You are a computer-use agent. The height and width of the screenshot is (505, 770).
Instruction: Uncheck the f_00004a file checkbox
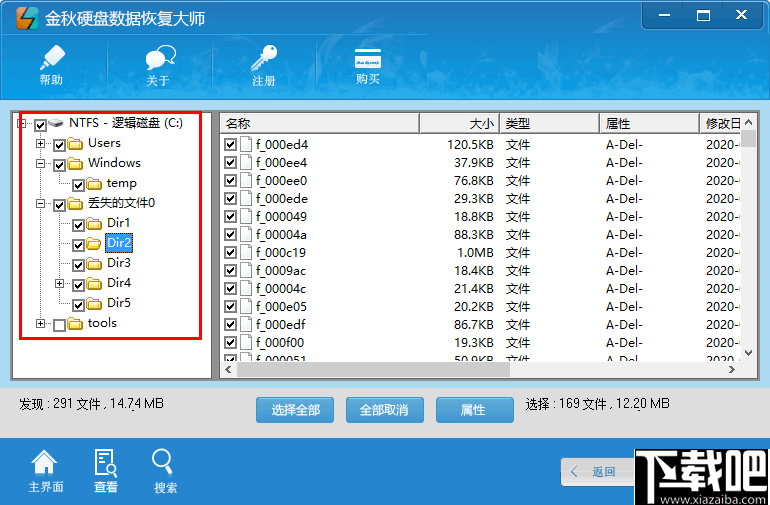(x=230, y=234)
